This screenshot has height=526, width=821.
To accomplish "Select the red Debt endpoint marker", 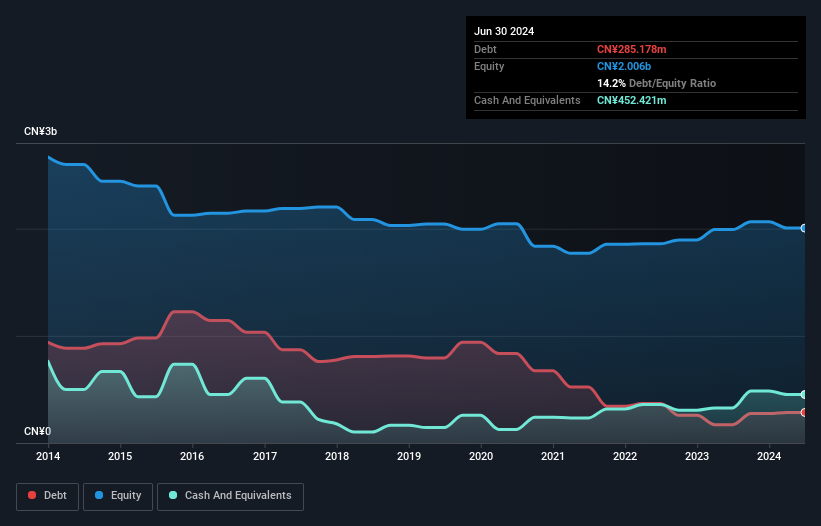I will 804,412.
